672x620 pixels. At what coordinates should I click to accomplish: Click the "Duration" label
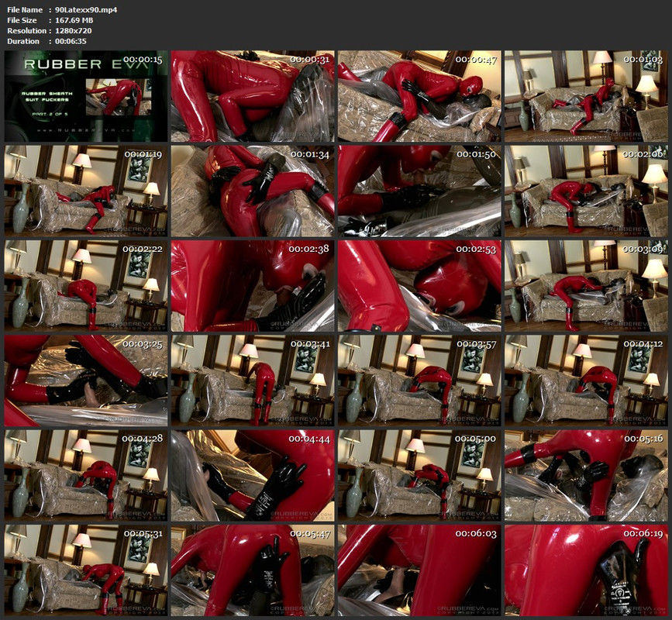coord(23,41)
